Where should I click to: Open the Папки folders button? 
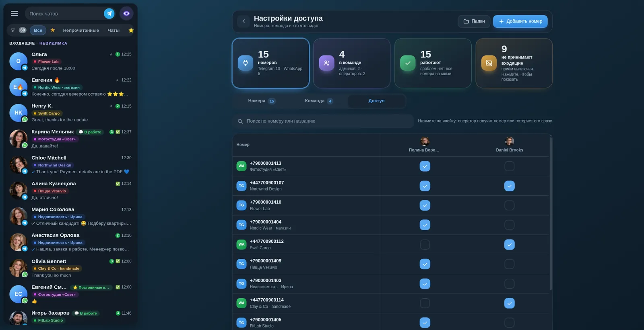(474, 21)
